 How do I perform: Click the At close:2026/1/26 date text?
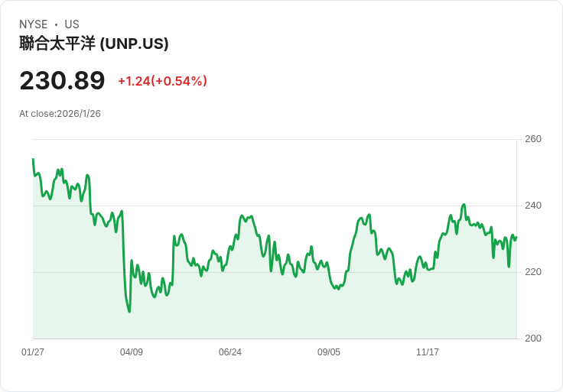[60, 114]
